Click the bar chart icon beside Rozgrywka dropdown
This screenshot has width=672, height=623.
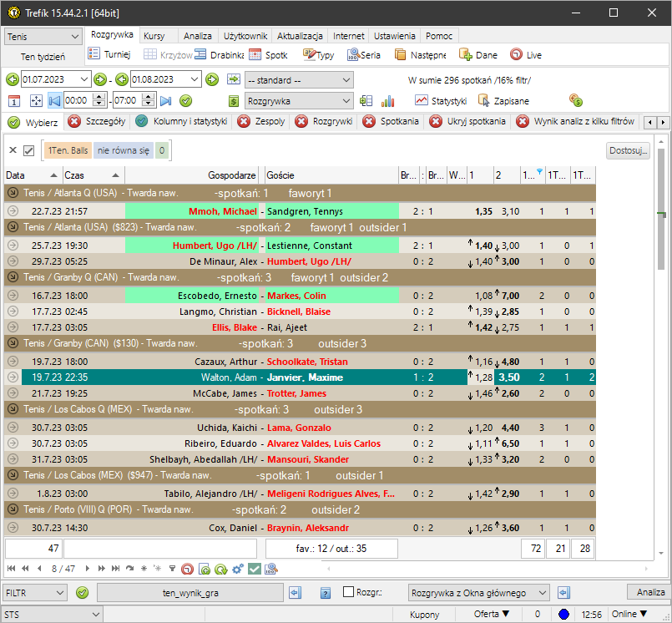pyautogui.click(x=387, y=100)
